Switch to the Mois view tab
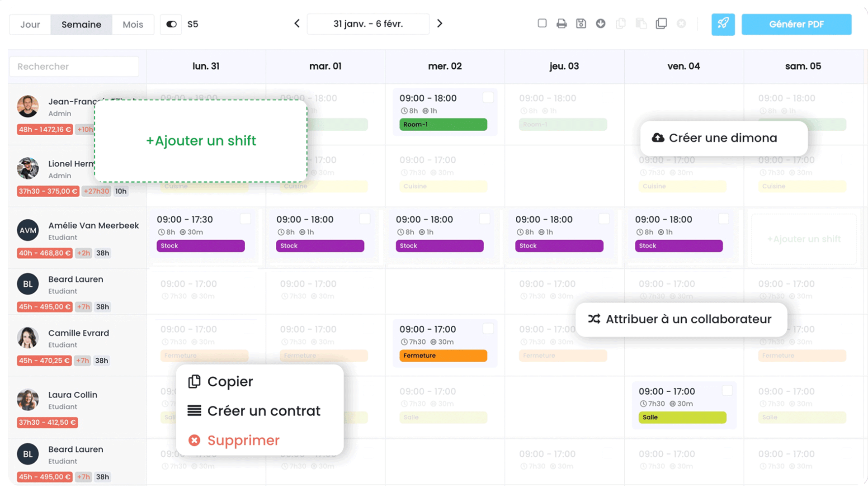The width and height of the screenshot is (868, 488). pos(132,24)
